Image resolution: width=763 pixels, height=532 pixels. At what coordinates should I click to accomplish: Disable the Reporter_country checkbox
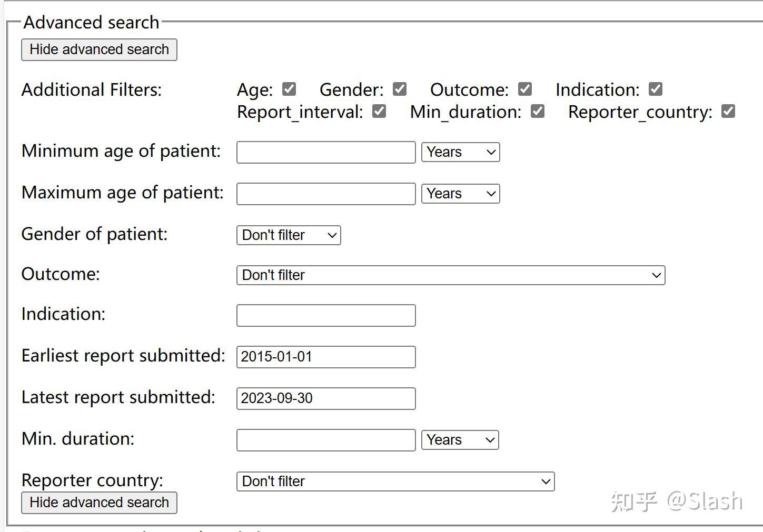[x=728, y=112]
